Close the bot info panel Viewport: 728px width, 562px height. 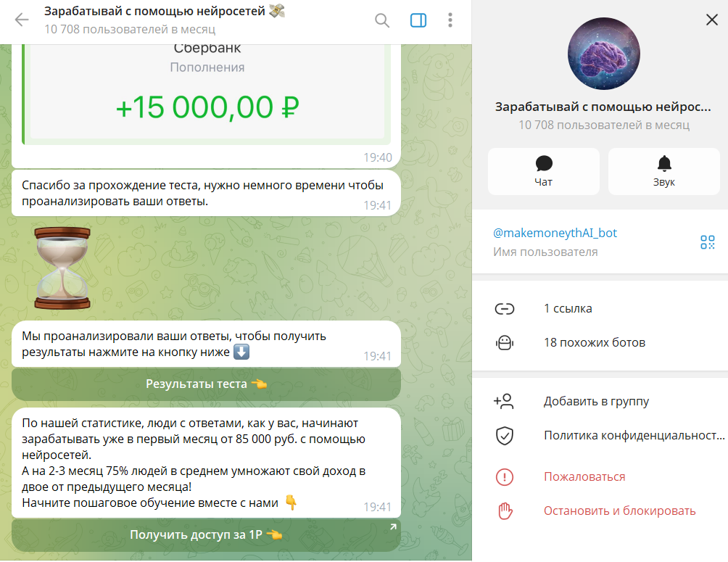[x=712, y=20]
